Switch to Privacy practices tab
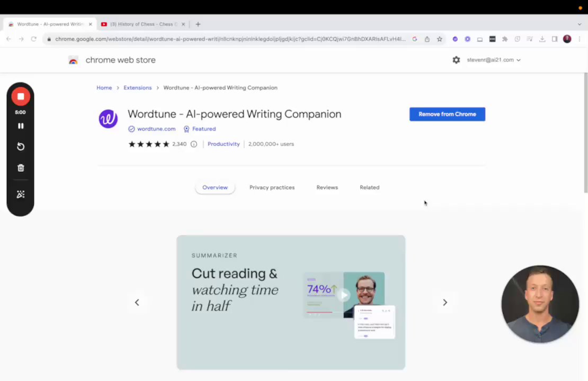 point(272,187)
